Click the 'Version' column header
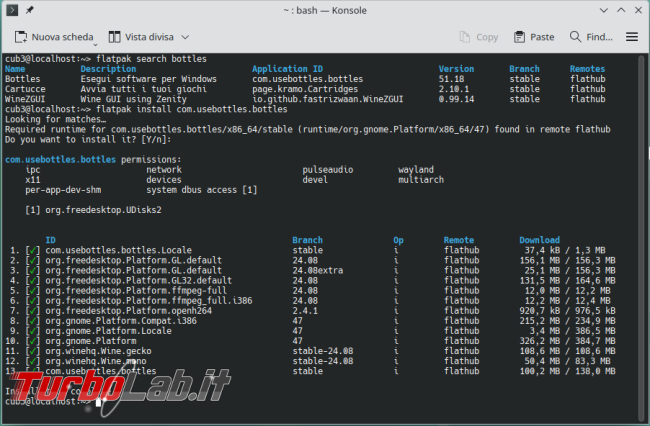650x426 pixels. point(456,69)
